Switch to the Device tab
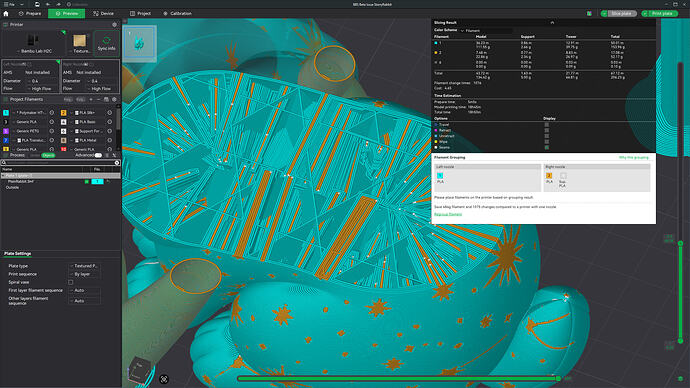 click(103, 14)
